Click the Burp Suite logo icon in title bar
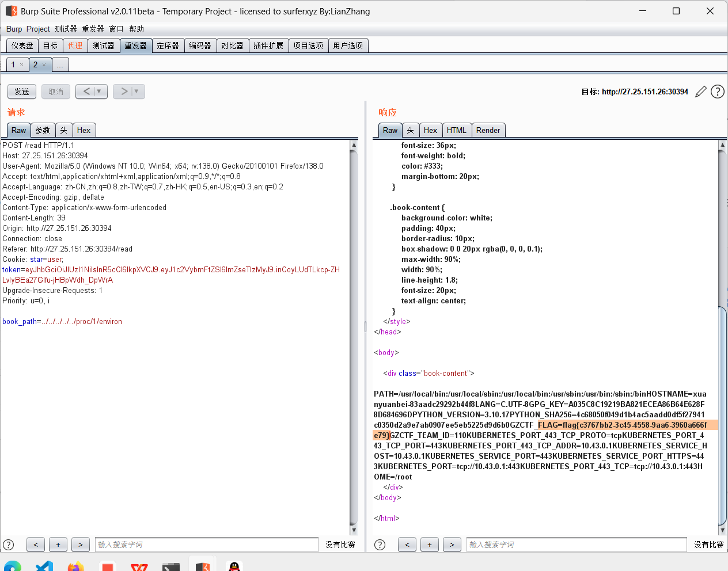The image size is (728, 571). (x=11, y=11)
